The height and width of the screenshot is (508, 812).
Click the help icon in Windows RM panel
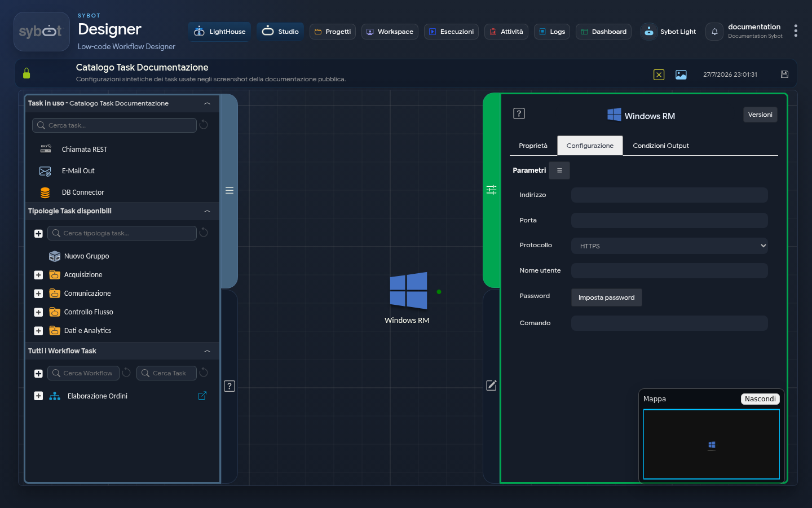click(519, 113)
